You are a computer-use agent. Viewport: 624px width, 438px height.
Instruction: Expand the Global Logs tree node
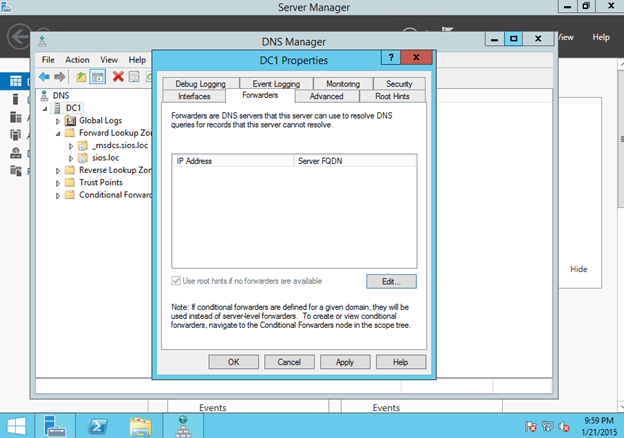tap(58, 120)
